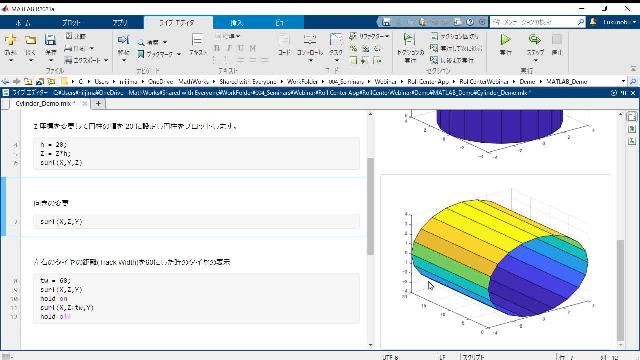Click the Control (コントロール) icon
640x360 pixels.
click(x=310, y=40)
